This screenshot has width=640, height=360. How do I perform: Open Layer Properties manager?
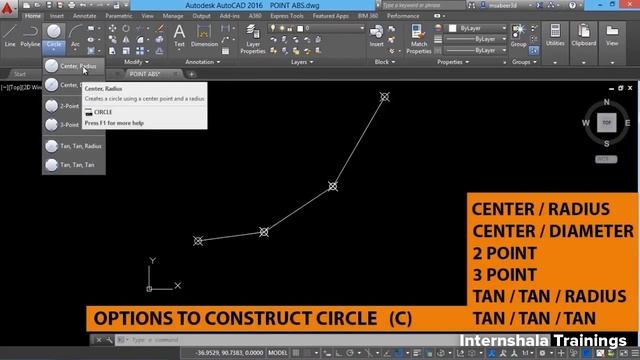pos(253,39)
